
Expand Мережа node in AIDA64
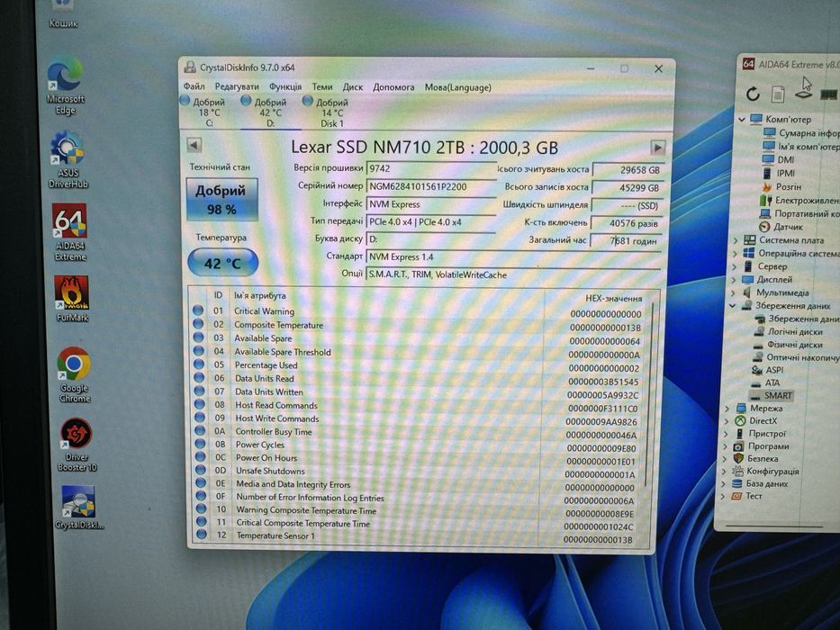[x=727, y=409]
